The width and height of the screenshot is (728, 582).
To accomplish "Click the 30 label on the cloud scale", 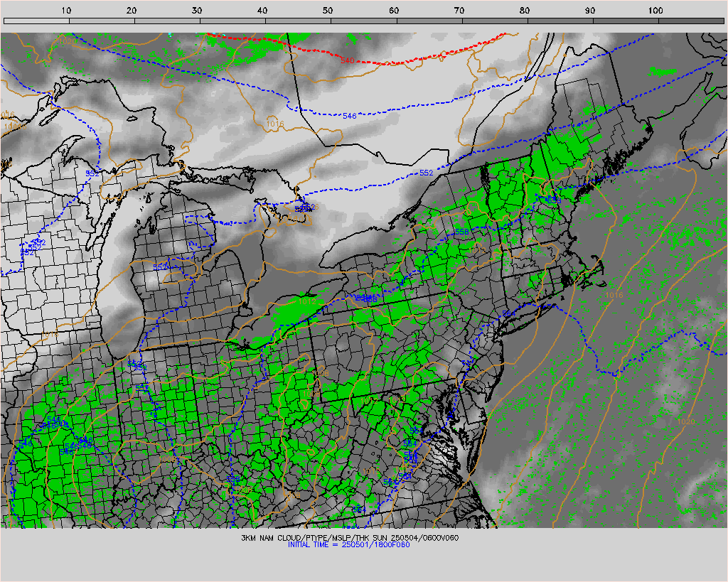I will 198,10.
